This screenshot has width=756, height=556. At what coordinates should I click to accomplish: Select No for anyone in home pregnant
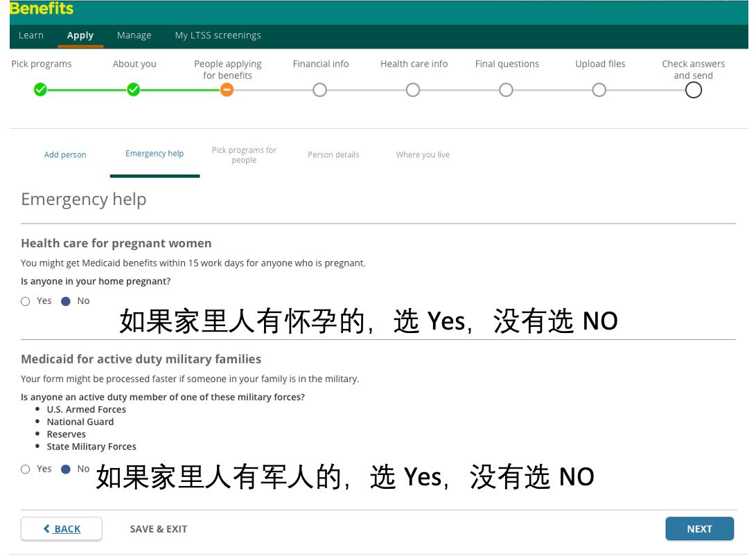point(66,301)
